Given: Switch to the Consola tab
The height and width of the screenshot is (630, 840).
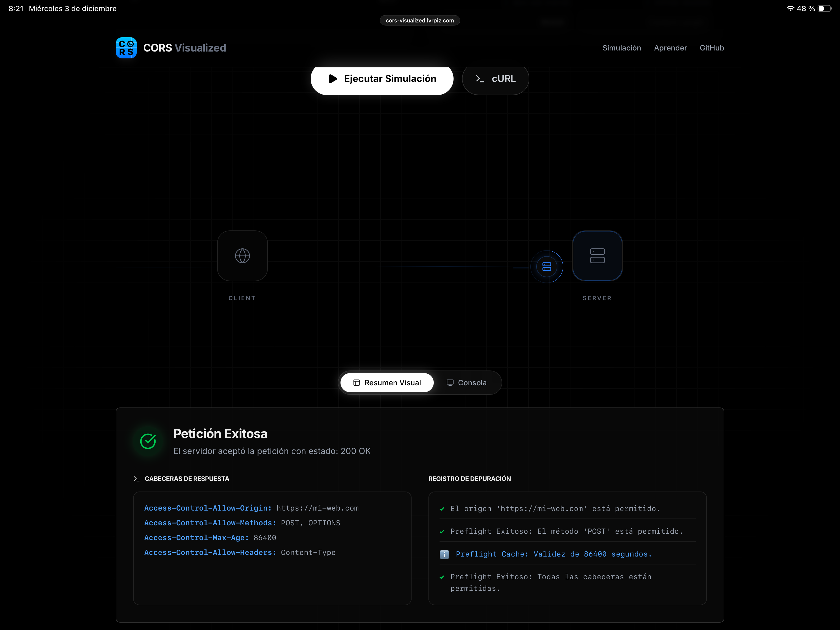Looking at the screenshot, I should coord(466,383).
